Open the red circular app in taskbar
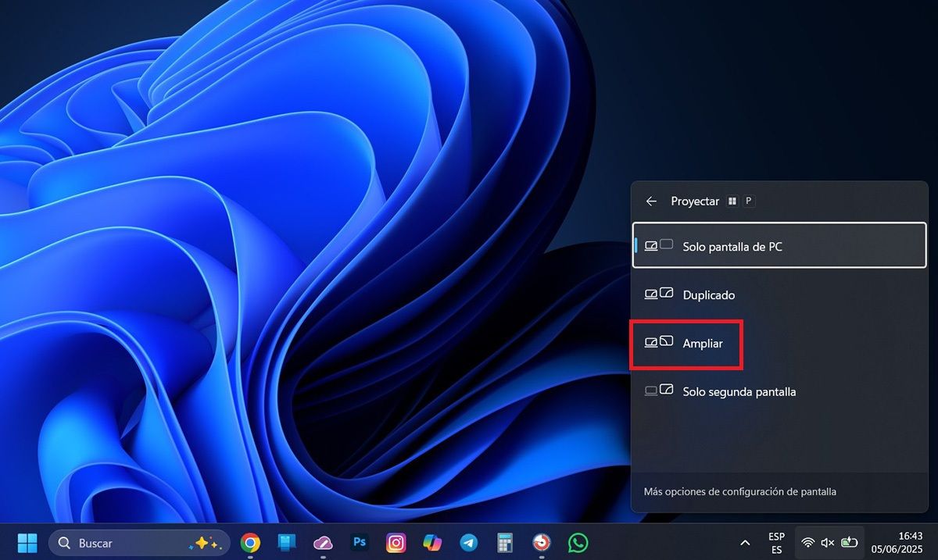 pos(542,543)
